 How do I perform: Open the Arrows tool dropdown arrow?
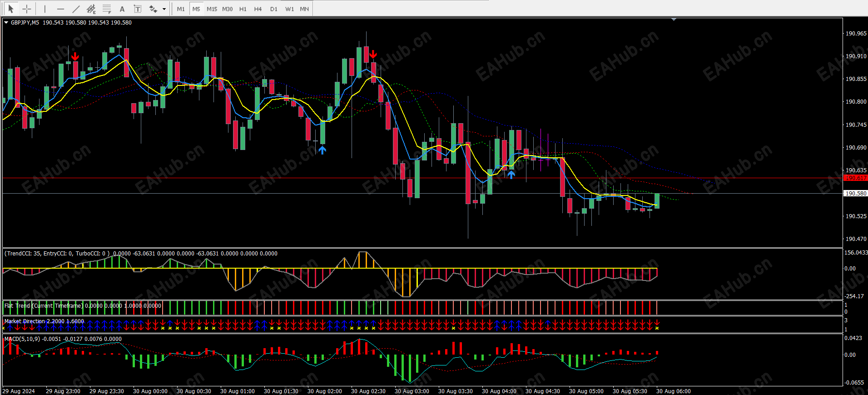coord(164,9)
